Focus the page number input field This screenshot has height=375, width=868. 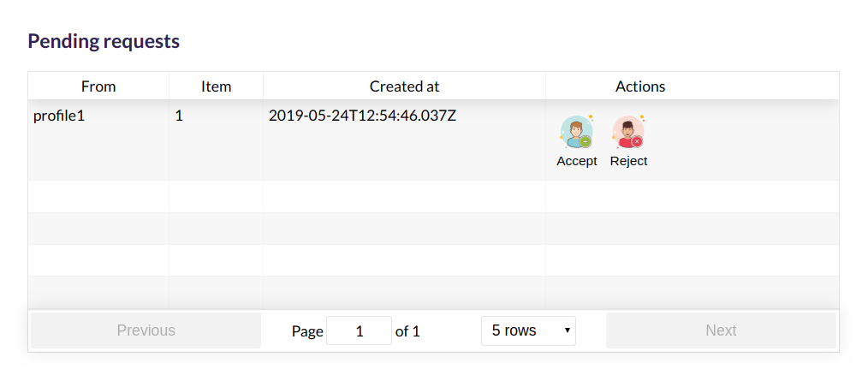[360, 331]
